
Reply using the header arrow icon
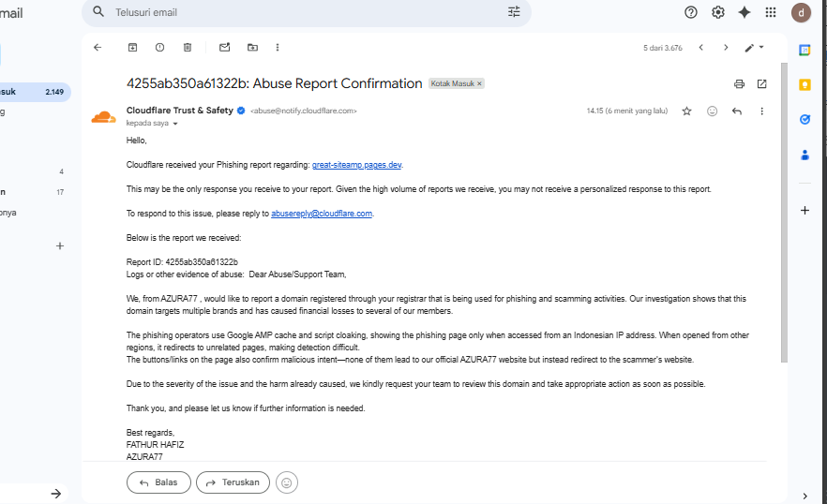[737, 111]
